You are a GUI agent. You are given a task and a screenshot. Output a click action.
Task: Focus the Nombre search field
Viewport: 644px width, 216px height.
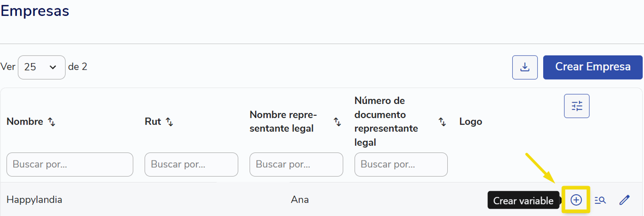(70, 164)
